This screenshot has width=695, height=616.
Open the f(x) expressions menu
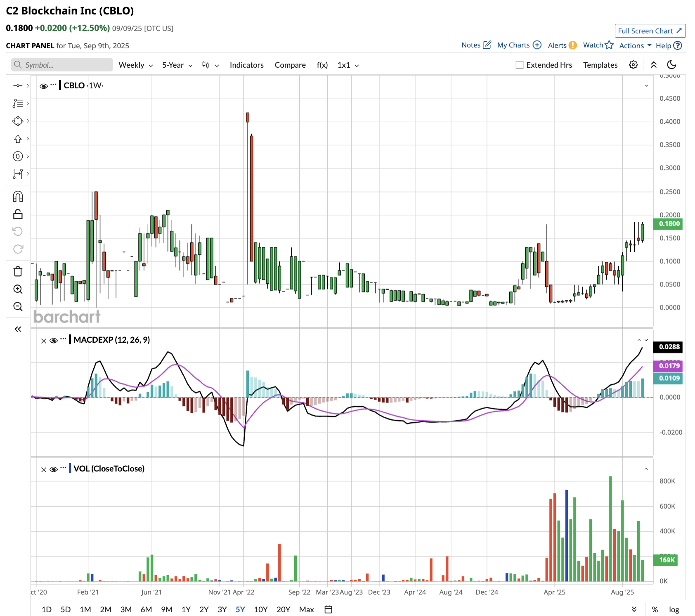322,65
